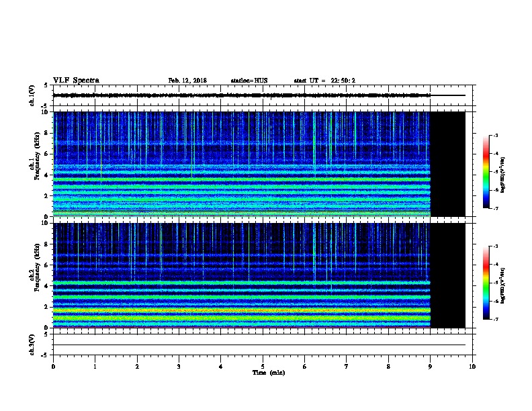Click ch.2 frequency axis "2" tick label
The image size is (532, 411).
click(x=46, y=307)
